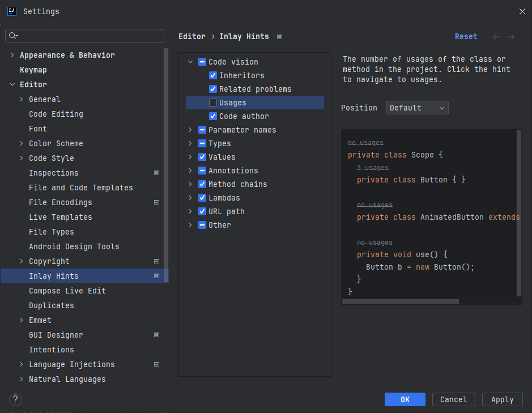This screenshot has width=532, height=413.
Task: Click the OK button
Action: click(x=405, y=399)
